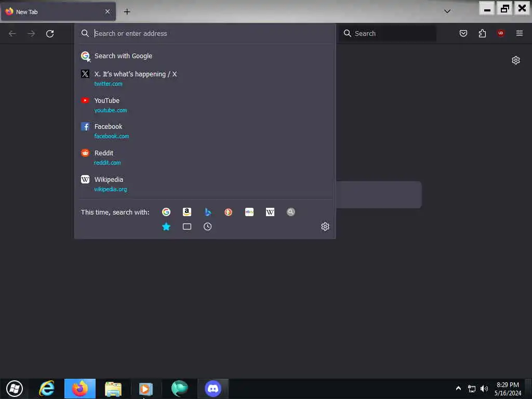Viewport: 532px width, 399px height.
Task: Choose Search with Google suggestion
Action: (x=205, y=56)
